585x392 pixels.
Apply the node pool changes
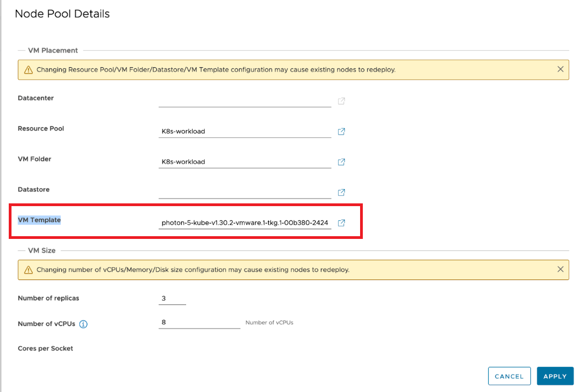(x=555, y=376)
